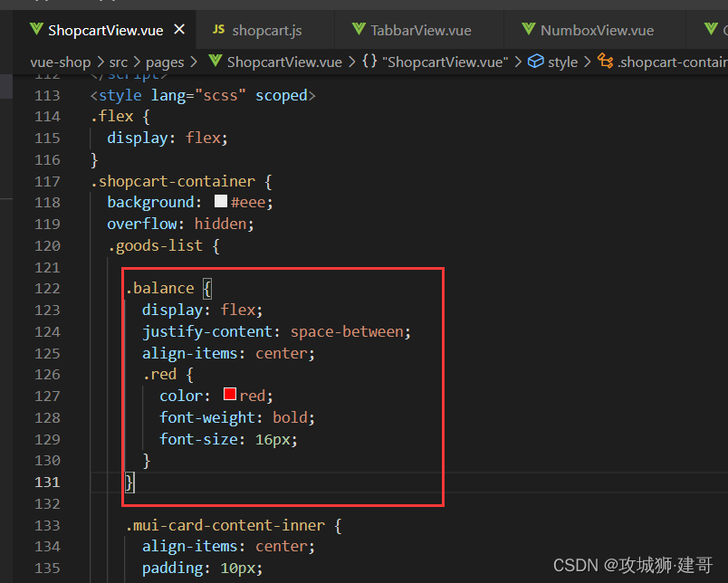Click the display property on line 123

[172, 311]
